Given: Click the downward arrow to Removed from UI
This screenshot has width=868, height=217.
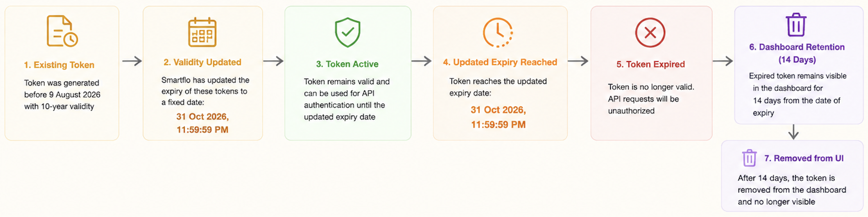Looking at the screenshot, I should [x=794, y=132].
